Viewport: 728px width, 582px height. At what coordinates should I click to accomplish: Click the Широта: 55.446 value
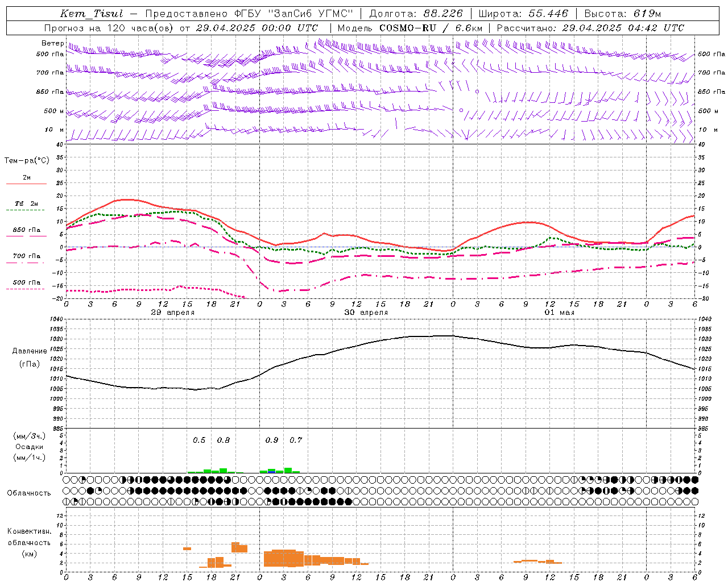(523, 14)
